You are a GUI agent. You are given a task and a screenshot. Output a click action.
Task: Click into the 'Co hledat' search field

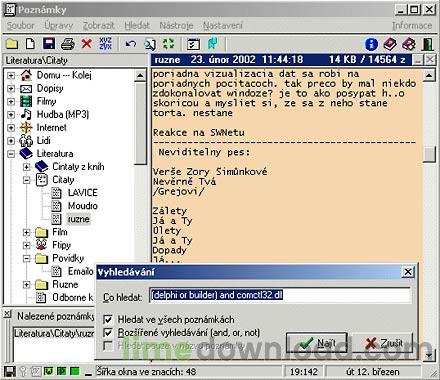pos(280,295)
